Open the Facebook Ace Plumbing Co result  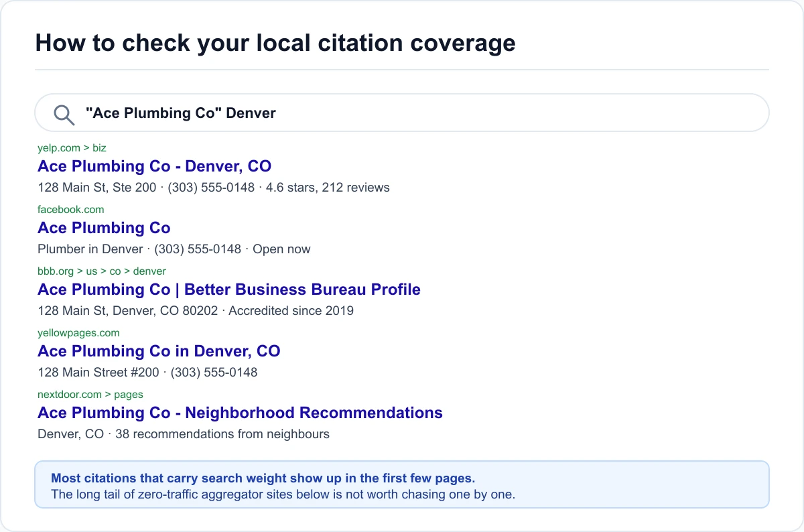point(105,228)
